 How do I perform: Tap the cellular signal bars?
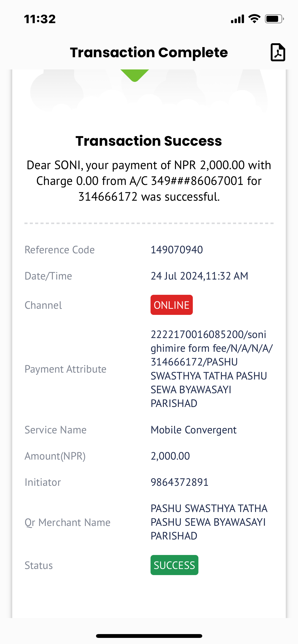[x=237, y=19]
